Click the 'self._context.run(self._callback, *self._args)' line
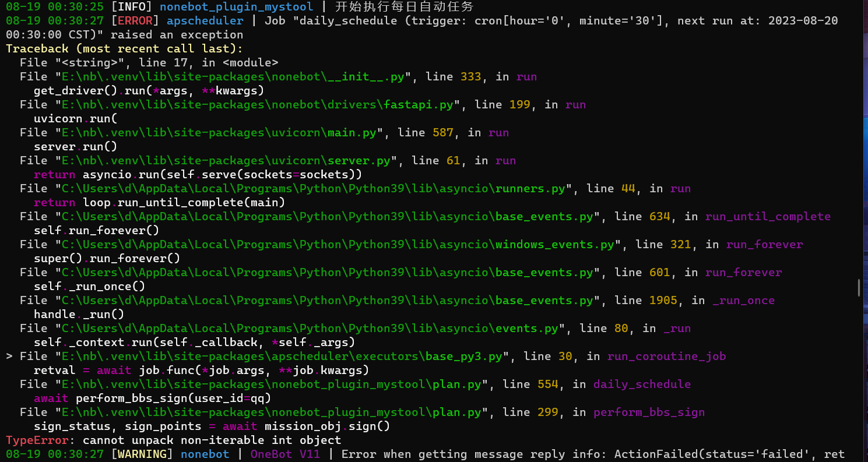 click(x=195, y=343)
